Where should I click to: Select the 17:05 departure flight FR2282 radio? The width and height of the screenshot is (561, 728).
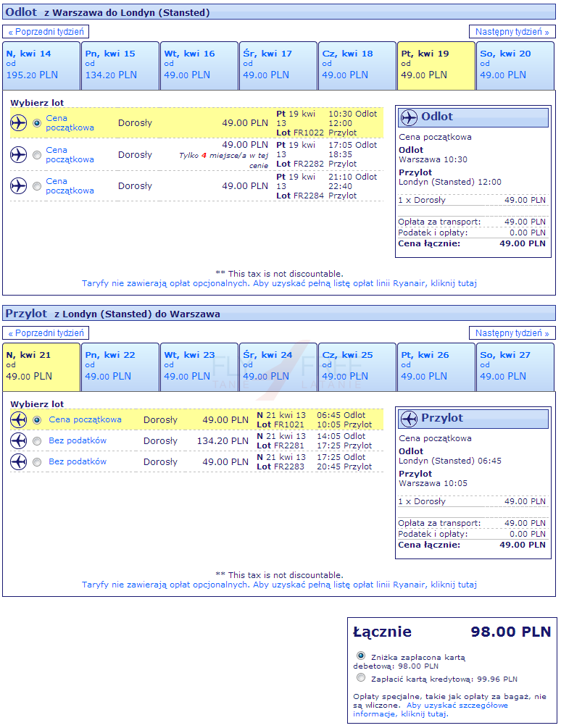click(37, 155)
